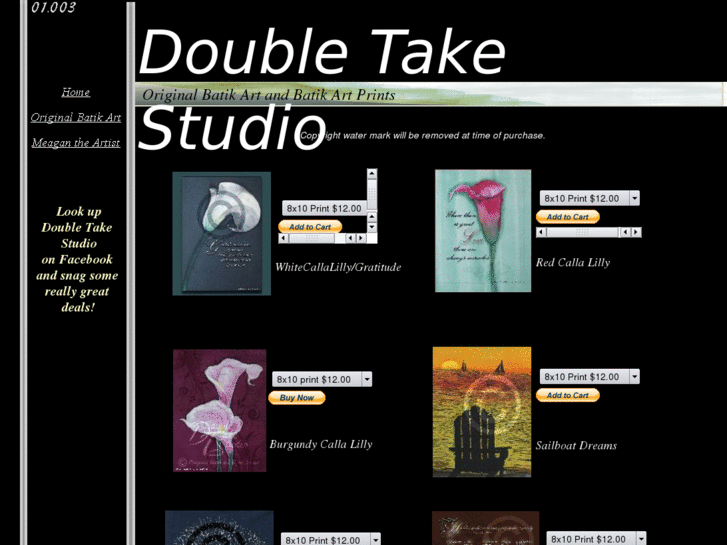Viewport: 727px width, 545px height.
Task: Open the bottom-left partially visible print dropdown
Action: point(331,539)
